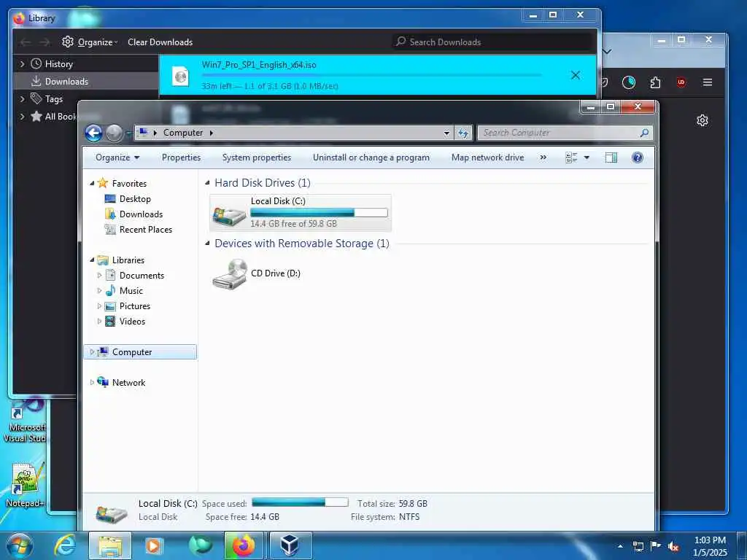
Task: Click Properties in Explorer toolbar
Action: (x=181, y=157)
